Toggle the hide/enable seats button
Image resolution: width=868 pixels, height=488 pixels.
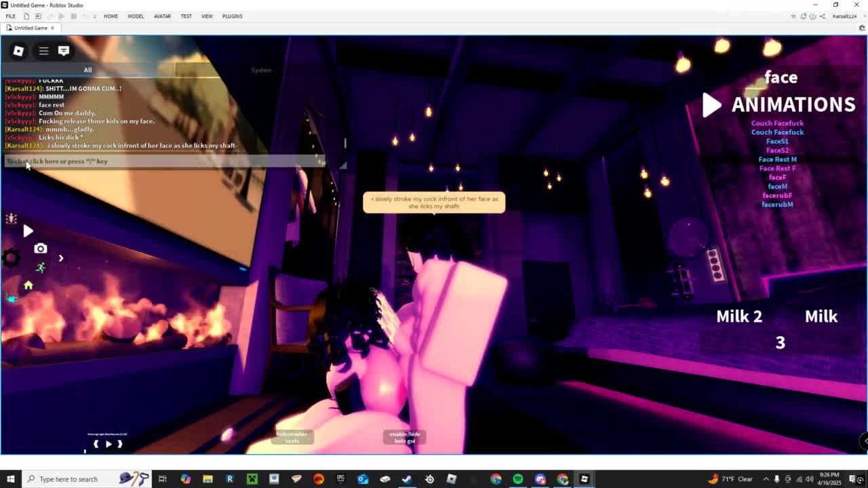tap(292, 437)
